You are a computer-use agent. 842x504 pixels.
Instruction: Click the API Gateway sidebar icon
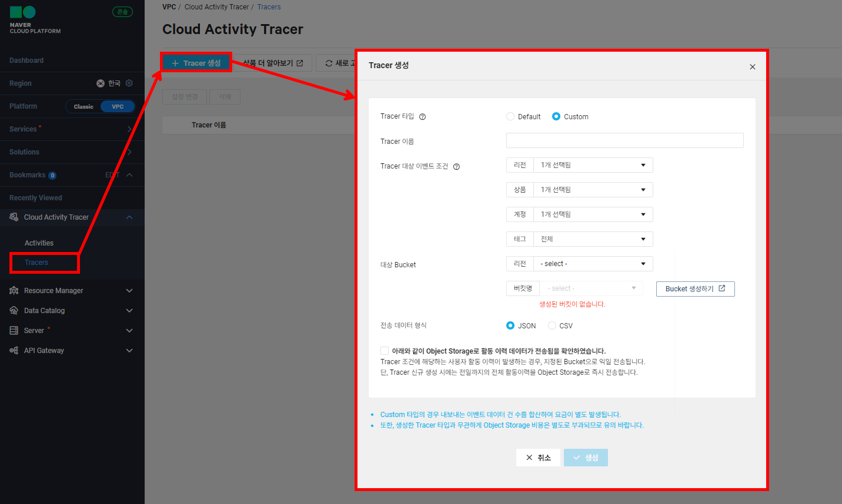(x=14, y=351)
